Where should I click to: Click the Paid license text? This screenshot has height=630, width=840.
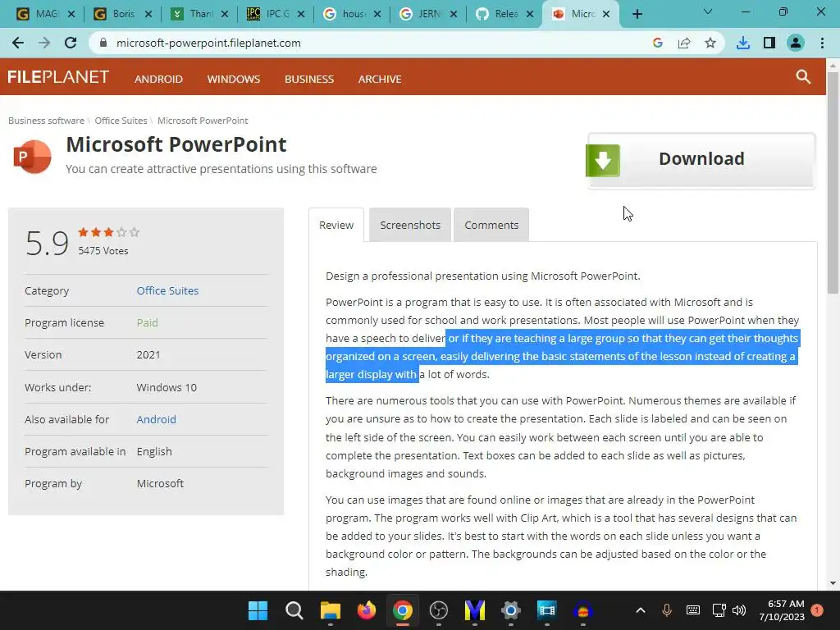point(148,322)
